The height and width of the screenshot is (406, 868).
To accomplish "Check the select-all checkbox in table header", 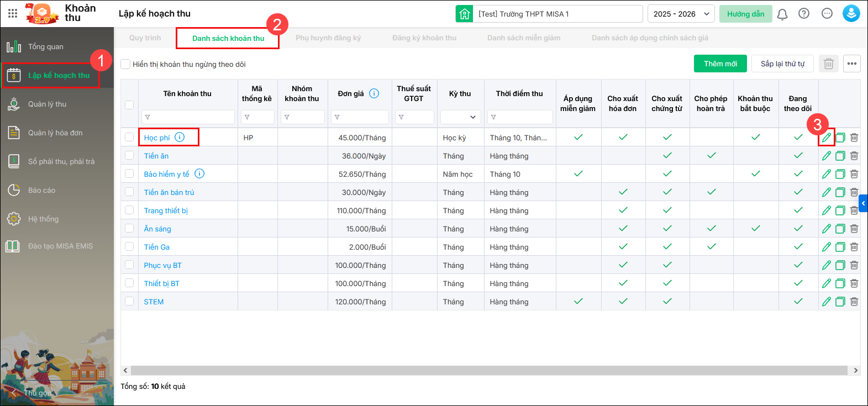I will (x=129, y=105).
